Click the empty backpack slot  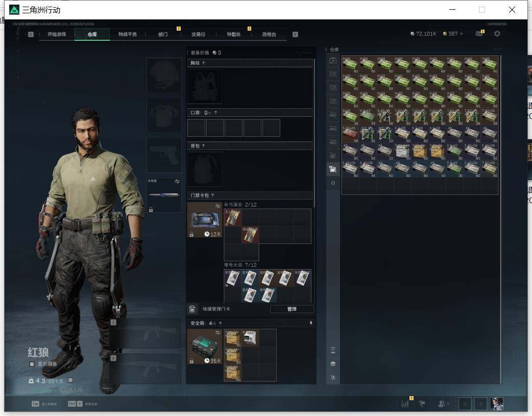[205, 169]
